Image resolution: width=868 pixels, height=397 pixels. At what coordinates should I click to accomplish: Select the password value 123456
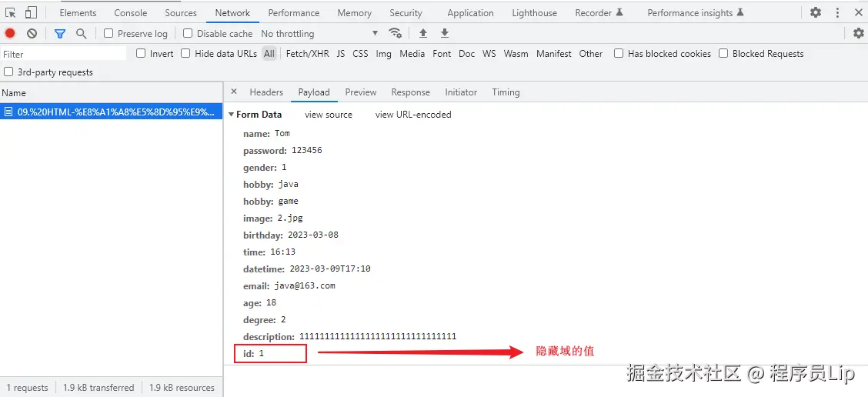pos(307,150)
